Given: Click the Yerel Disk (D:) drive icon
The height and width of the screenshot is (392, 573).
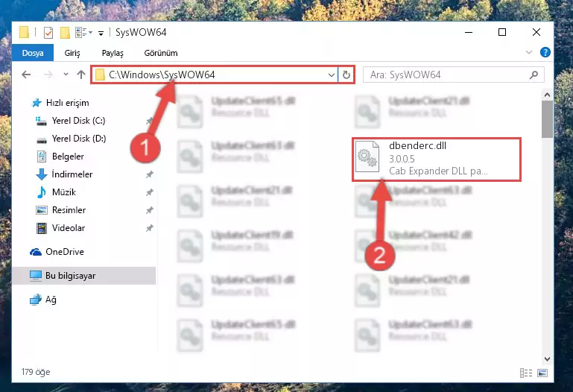Looking at the screenshot, I should pos(42,140).
